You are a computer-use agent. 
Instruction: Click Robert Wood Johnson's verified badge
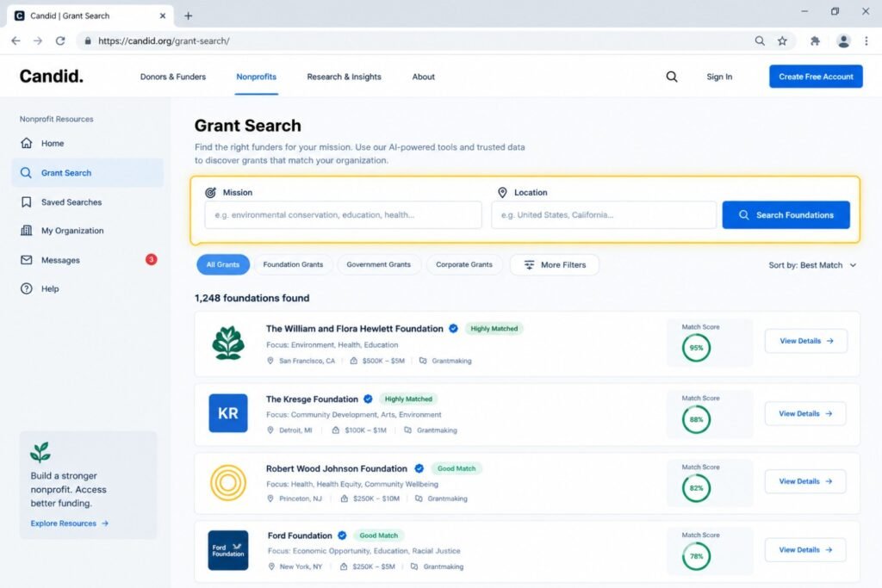[x=419, y=468]
